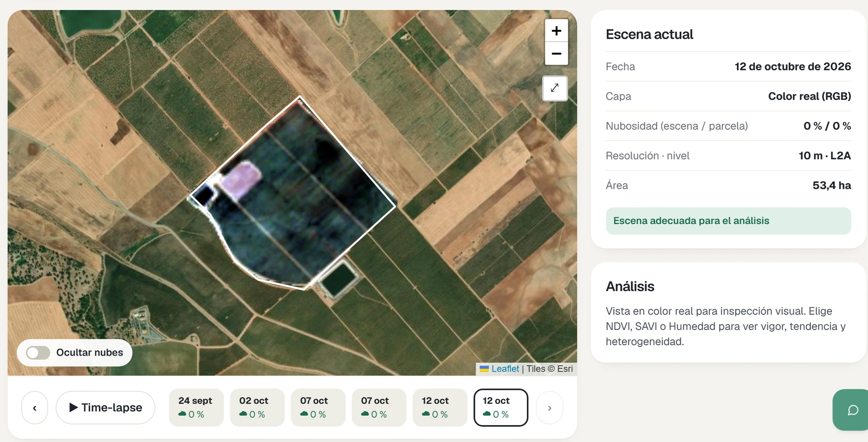This screenshot has width=868, height=442.
Task: Click the 0 % / 0 % cloudiness value
Action: coord(827,126)
